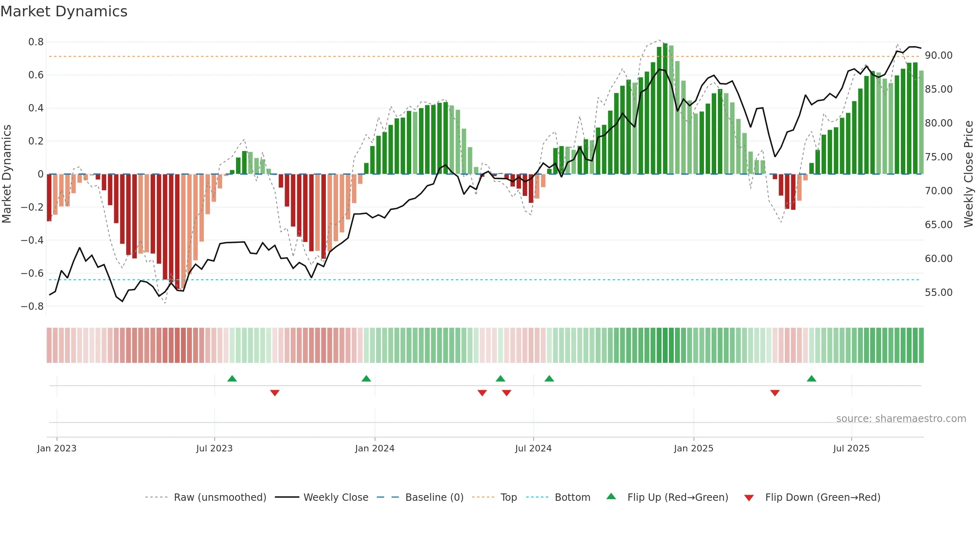Click the deepest red bar near the Bottom line
Viewport: 980px width, 551px height.
point(177,231)
